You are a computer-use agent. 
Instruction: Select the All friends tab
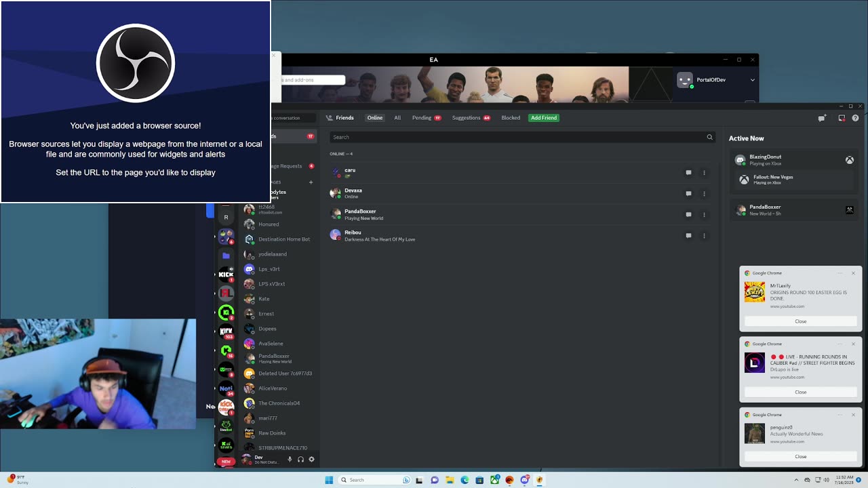coord(397,118)
